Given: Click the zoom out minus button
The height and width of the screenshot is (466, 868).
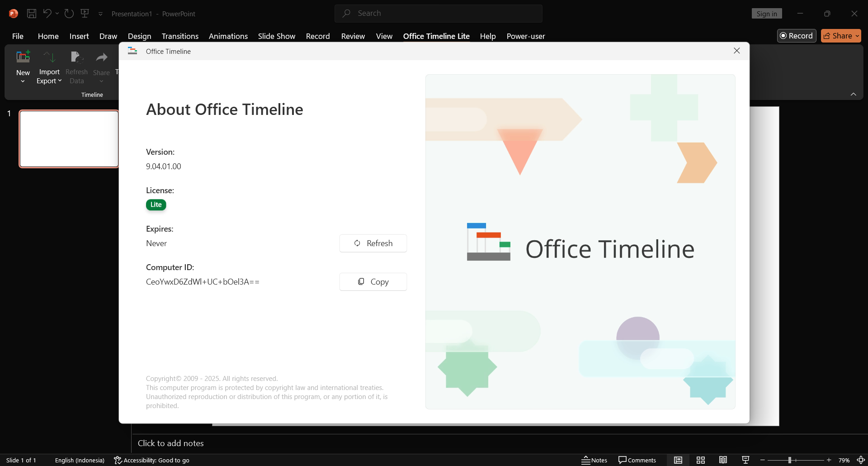Looking at the screenshot, I should coord(763,460).
